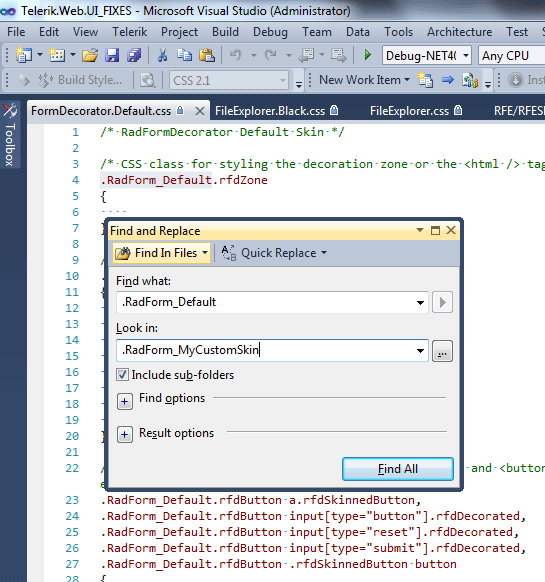
Task: Click the Copy icon in toolbar
Action: (185, 55)
